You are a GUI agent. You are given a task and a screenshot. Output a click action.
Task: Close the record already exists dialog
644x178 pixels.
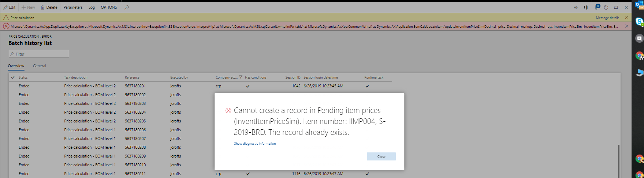tap(381, 156)
